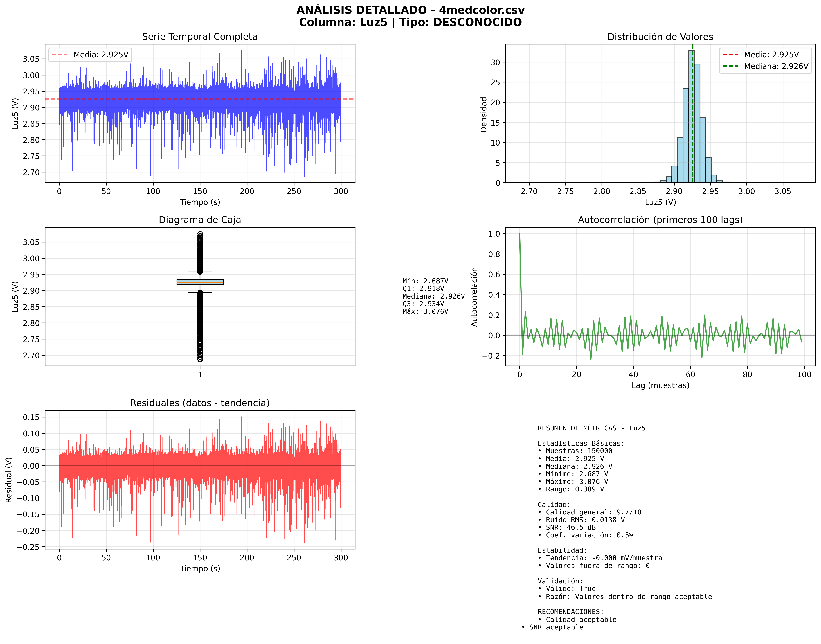Click the 'Diagrama de Caja' title
This screenshot has height=644, width=821.
click(200, 220)
